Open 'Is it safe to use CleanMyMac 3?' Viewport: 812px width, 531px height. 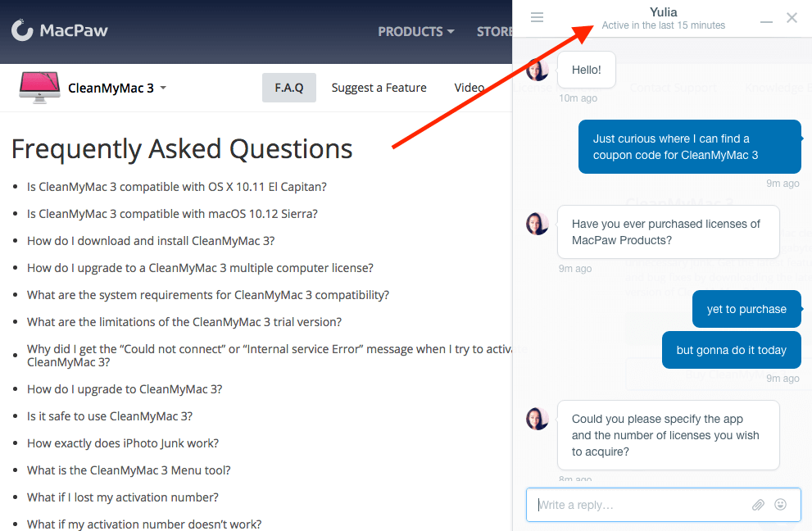pyautogui.click(x=110, y=416)
